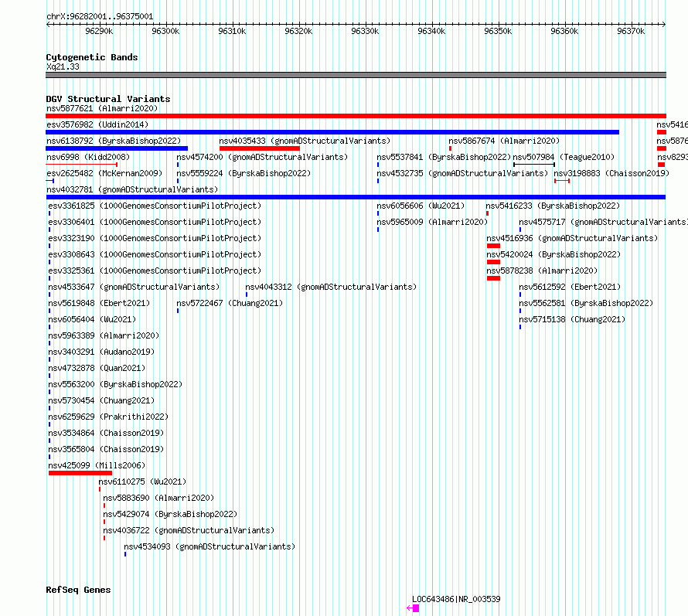688x616 pixels.
Task: Select nsv6056606 (Wu2021) label
Action: coord(421,206)
